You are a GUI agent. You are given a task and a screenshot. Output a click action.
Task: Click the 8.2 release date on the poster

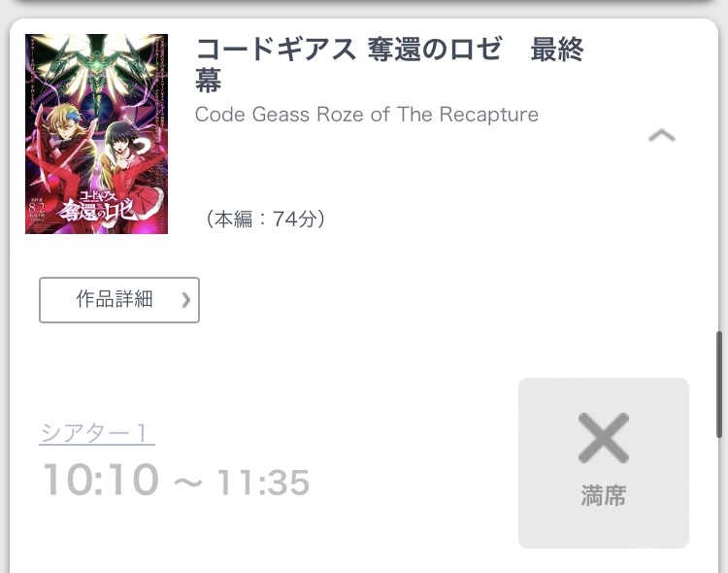coord(37,207)
